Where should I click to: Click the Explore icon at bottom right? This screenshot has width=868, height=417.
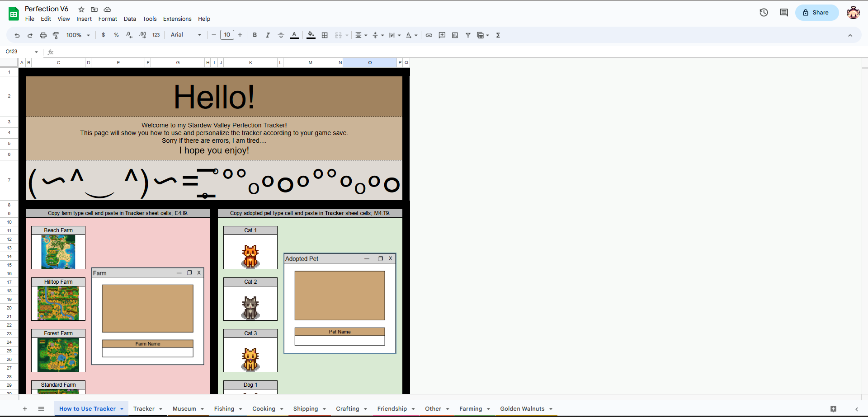pyautogui.click(x=833, y=409)
